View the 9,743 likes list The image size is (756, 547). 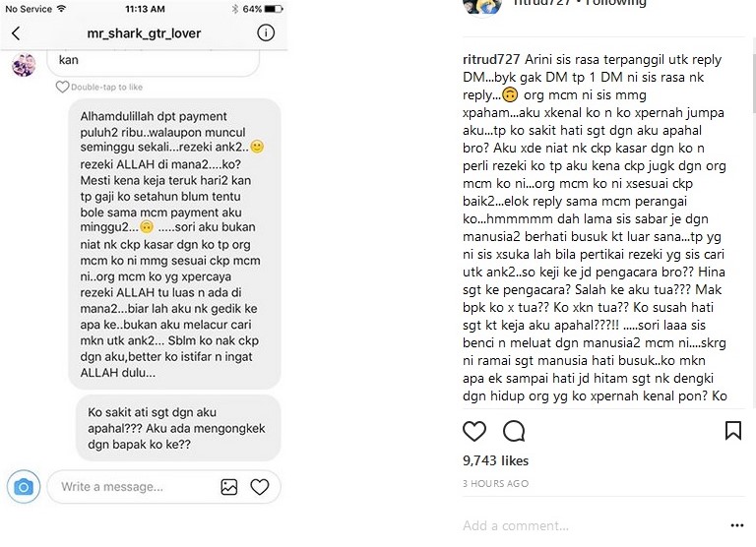point(496,460)
